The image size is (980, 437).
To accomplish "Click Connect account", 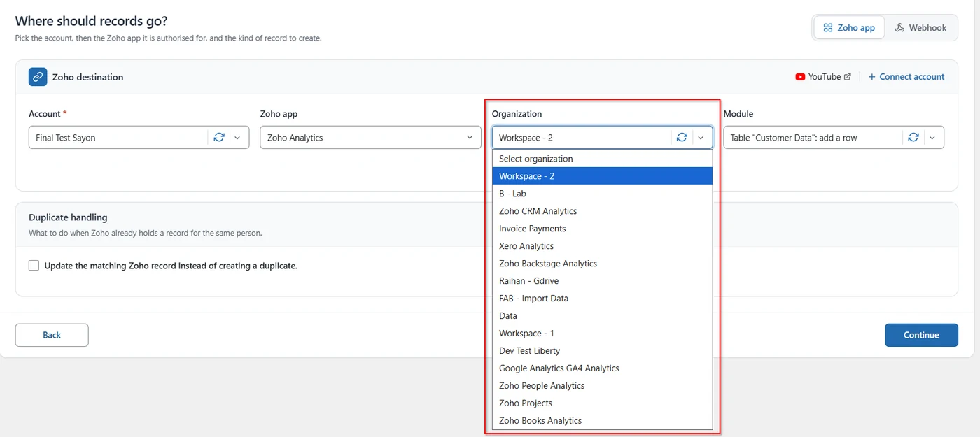I will (906, 77).
